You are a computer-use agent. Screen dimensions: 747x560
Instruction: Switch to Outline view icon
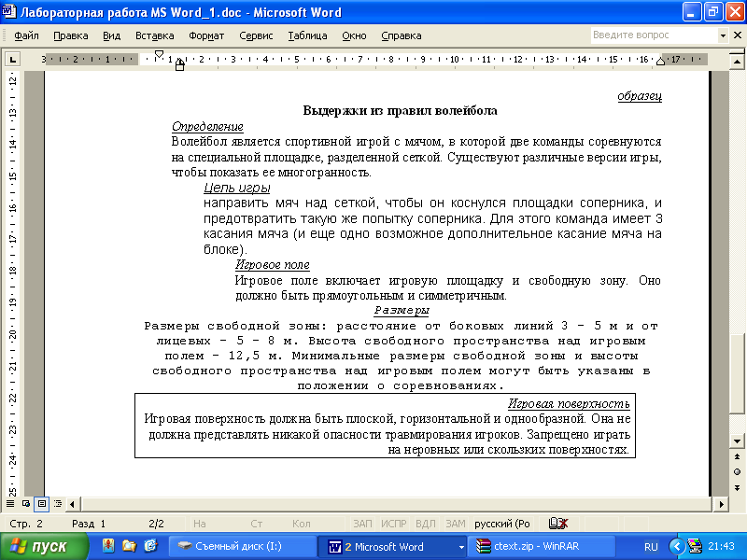(58, 503)
